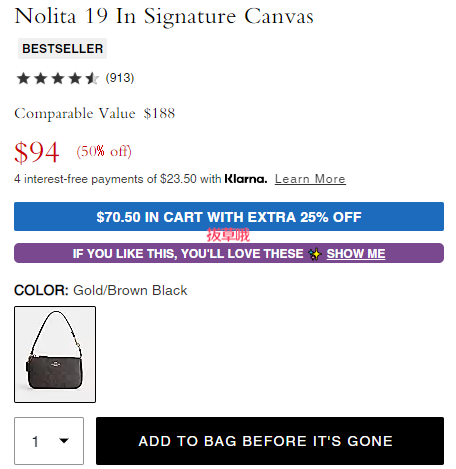
Task: Open the (913) reviews count
Action: pos(120,78)
